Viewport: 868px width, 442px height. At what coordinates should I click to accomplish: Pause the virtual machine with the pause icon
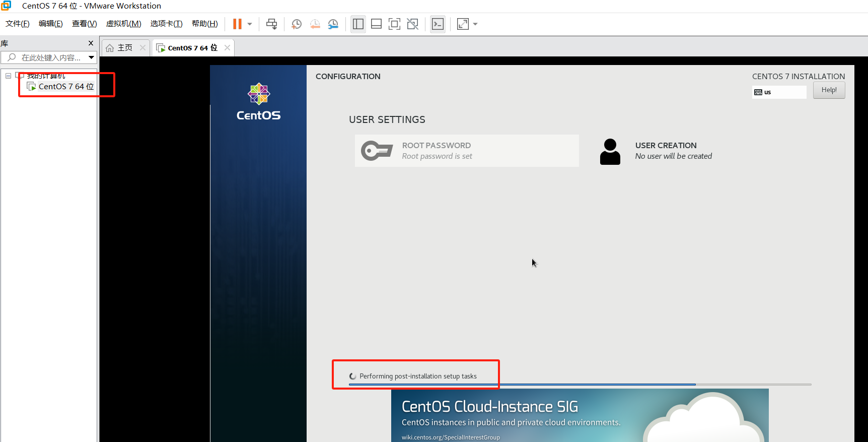(237, 24)
